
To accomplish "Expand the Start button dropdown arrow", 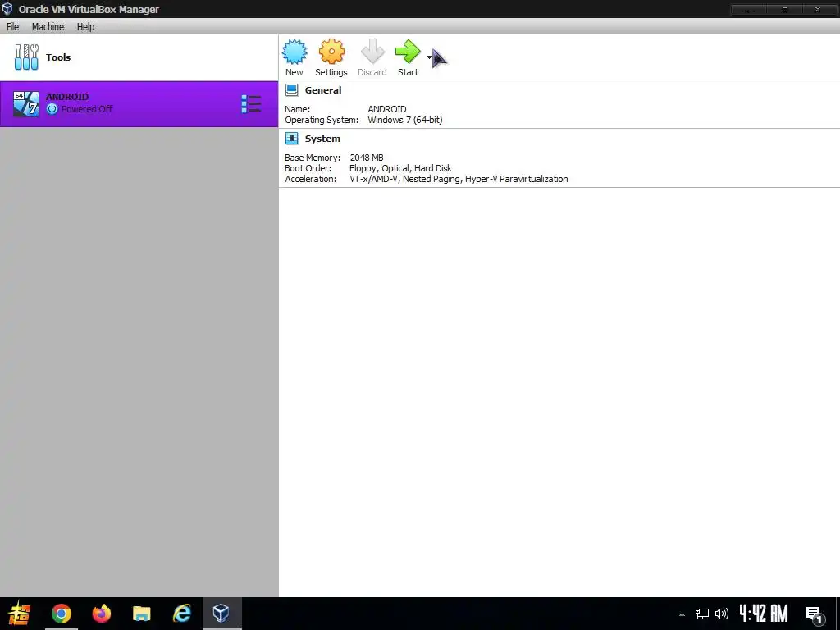I will pos(429,57).
